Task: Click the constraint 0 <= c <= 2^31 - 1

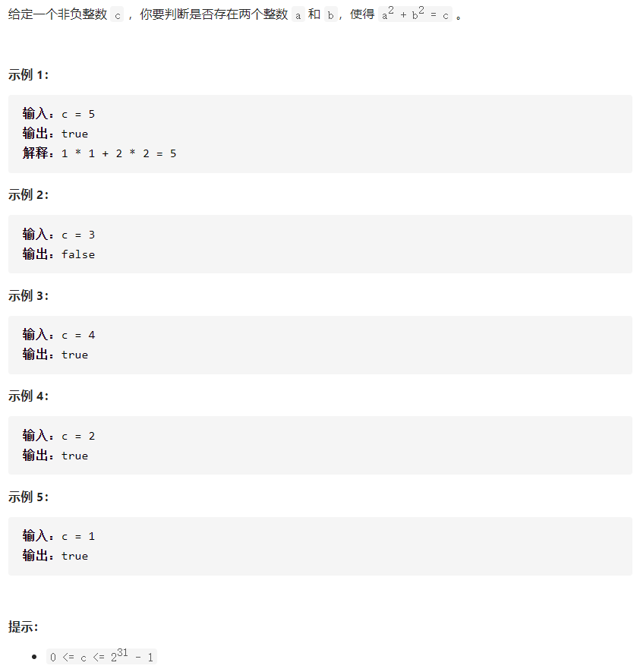Action: [101, 656]
